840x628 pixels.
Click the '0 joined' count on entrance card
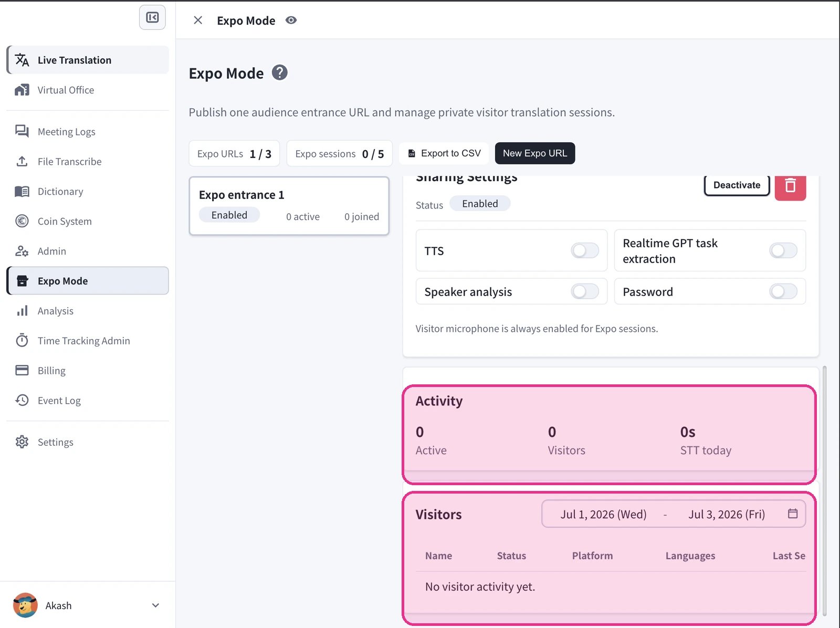tap(362, 216)
